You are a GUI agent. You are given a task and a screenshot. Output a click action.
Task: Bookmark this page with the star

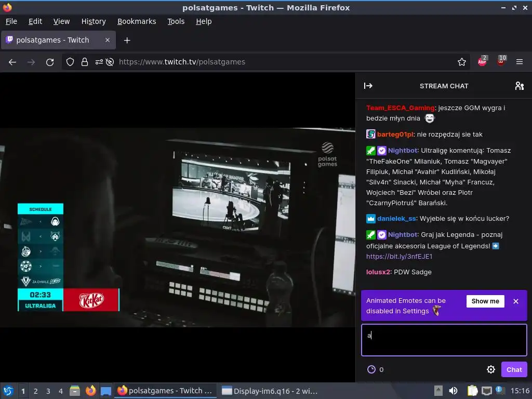(x=462, y=62)
